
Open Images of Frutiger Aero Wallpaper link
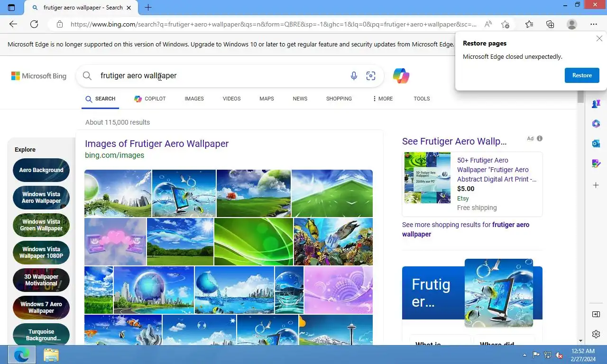point(156,144)
